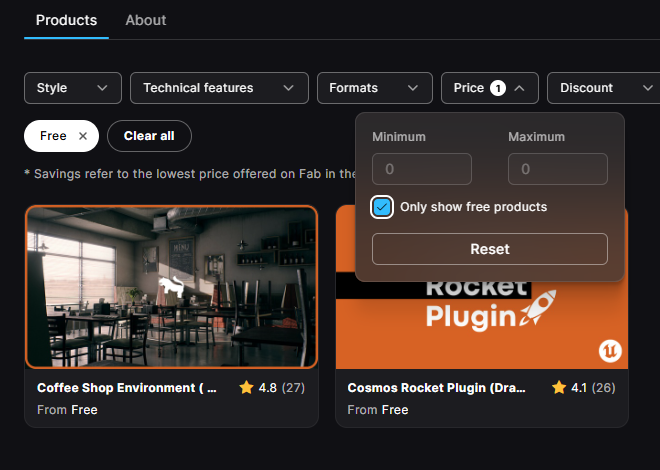Viewport: 660px width, 470px height.
Task: Click the 4.1 (26) rating text
Action: point(593,388)
